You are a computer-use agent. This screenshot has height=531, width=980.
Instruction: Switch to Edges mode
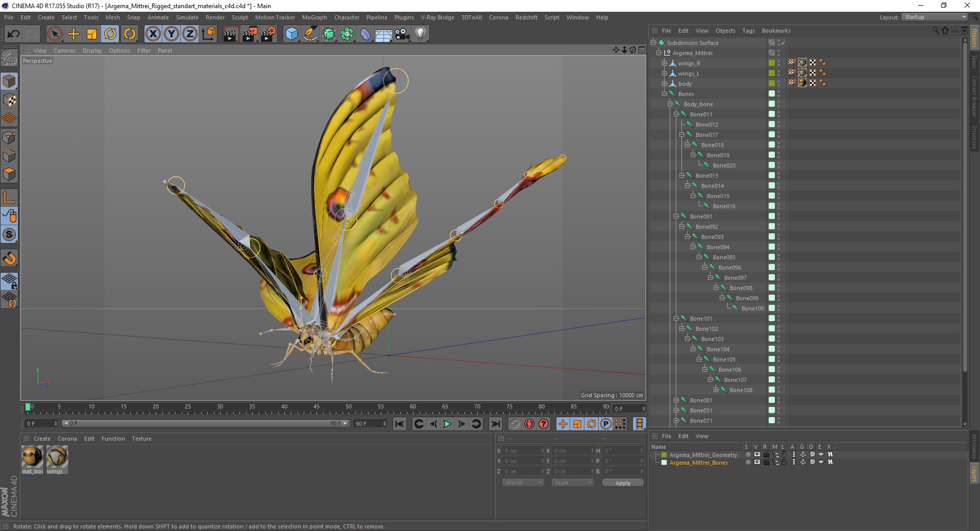9,156
